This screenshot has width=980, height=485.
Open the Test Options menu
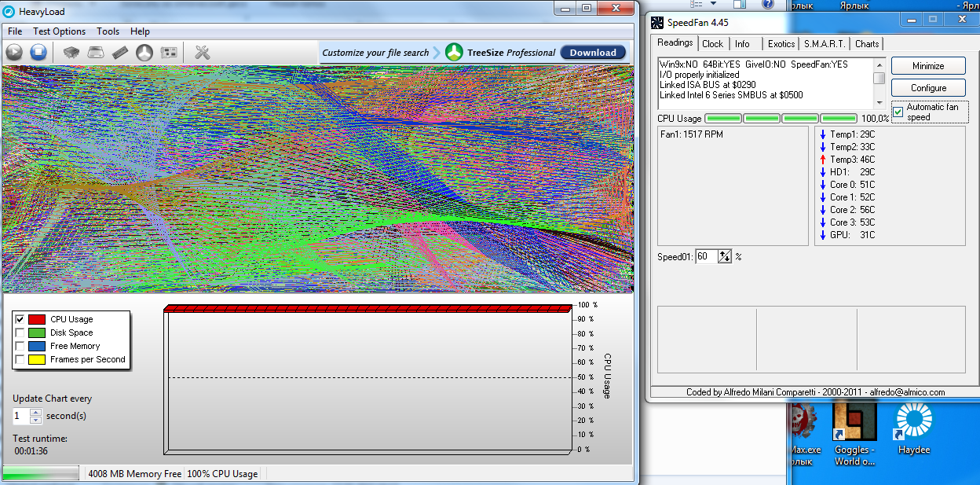[59, 31]
